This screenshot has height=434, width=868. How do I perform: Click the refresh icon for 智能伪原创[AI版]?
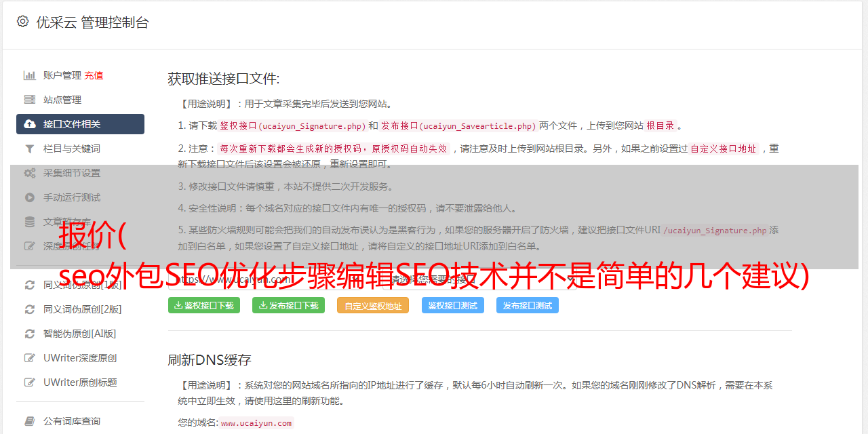pyautogui.click(x=30, y=334)
